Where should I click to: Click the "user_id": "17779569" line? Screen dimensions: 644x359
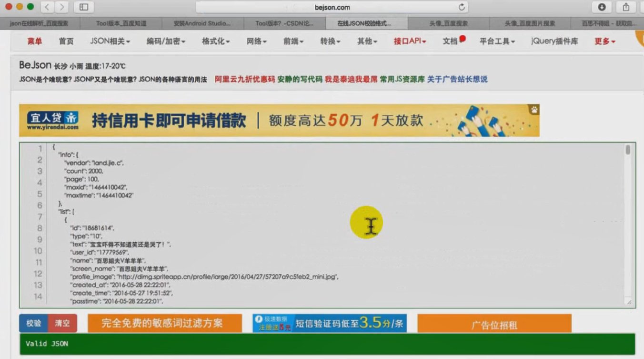[100, 253]
